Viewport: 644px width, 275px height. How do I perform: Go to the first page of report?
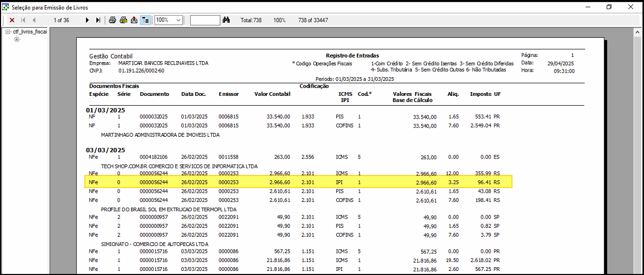click(23, 20)
